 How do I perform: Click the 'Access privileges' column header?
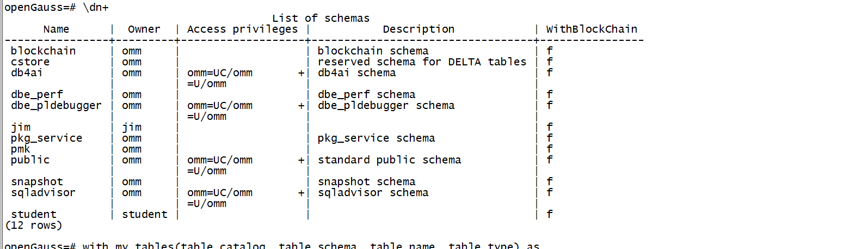242,29
